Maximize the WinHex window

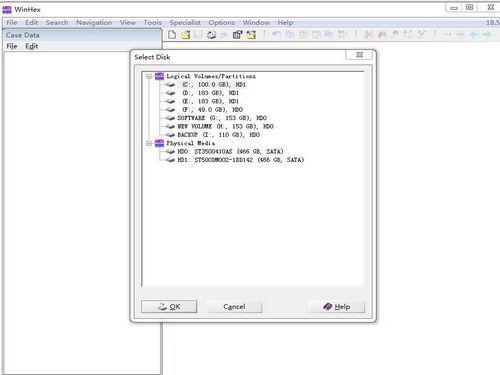469,7
